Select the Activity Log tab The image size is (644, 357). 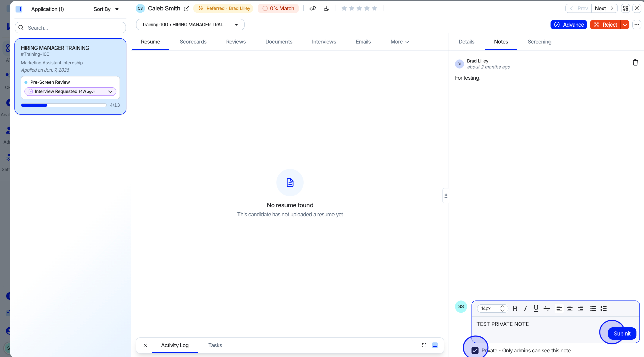175,345
